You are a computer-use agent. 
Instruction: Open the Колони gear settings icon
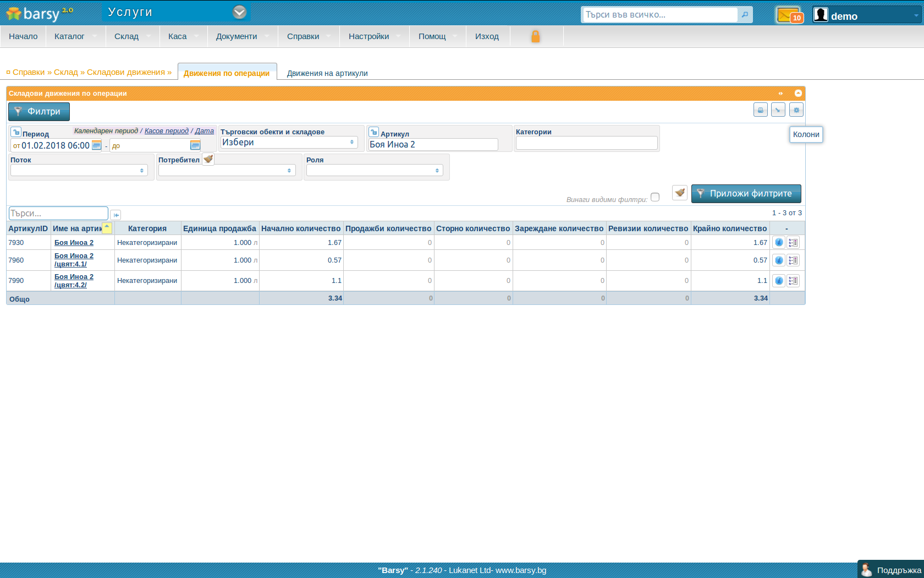(796, 110)
